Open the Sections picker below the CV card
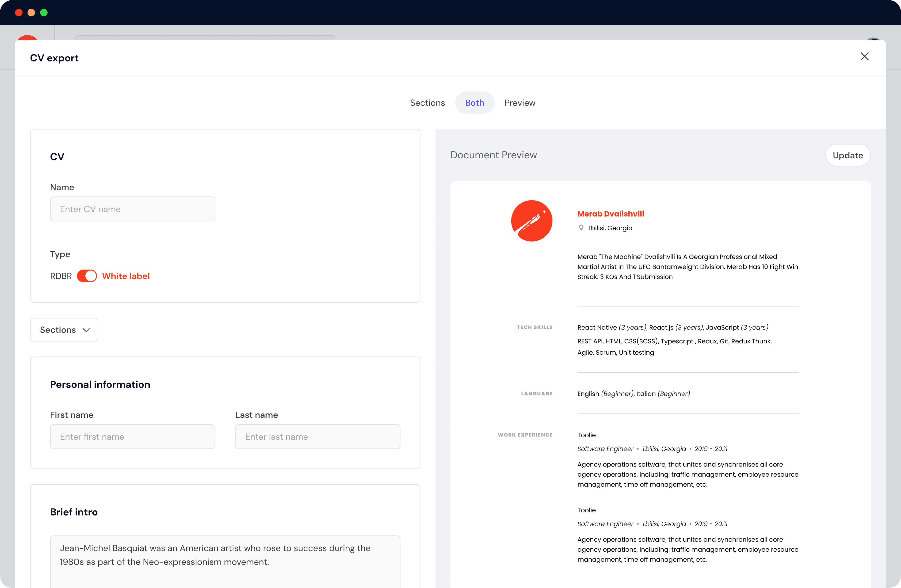The height and width of the screenshot is (588, 901). click(x=64, y=330)
